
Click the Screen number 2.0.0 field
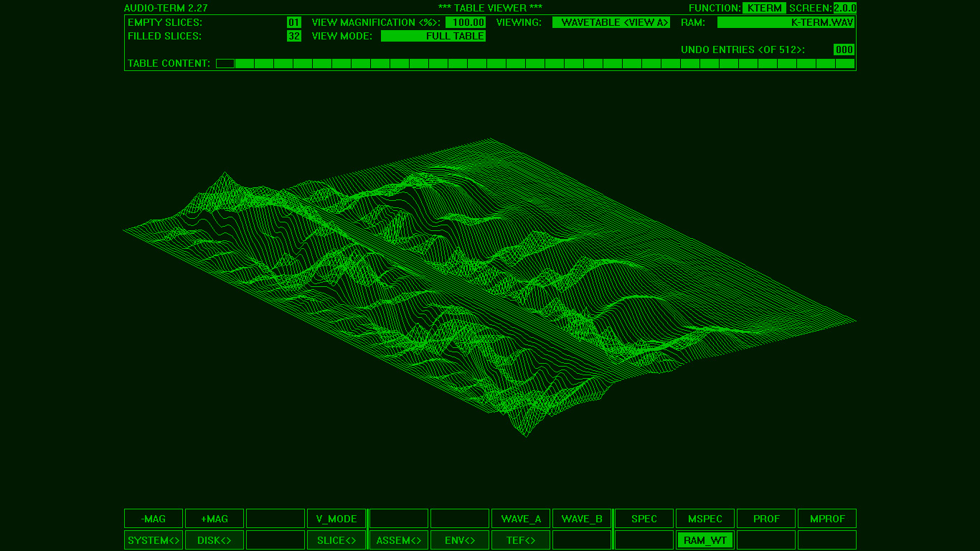pos(845,8)
